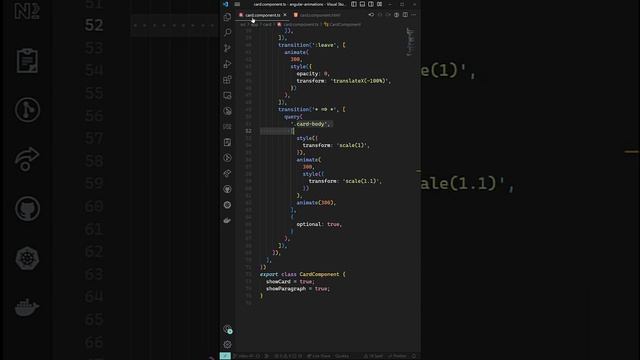640x360 pixels.
Task: Open the Explorer view in activity bar
Action: pos(227,17)
